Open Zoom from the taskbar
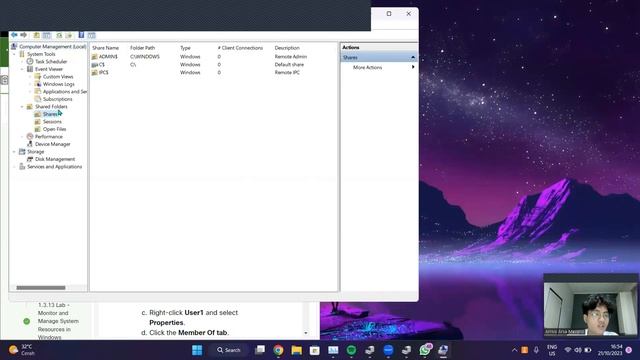Screen dimensions: 640x360 tap(388, 350)
